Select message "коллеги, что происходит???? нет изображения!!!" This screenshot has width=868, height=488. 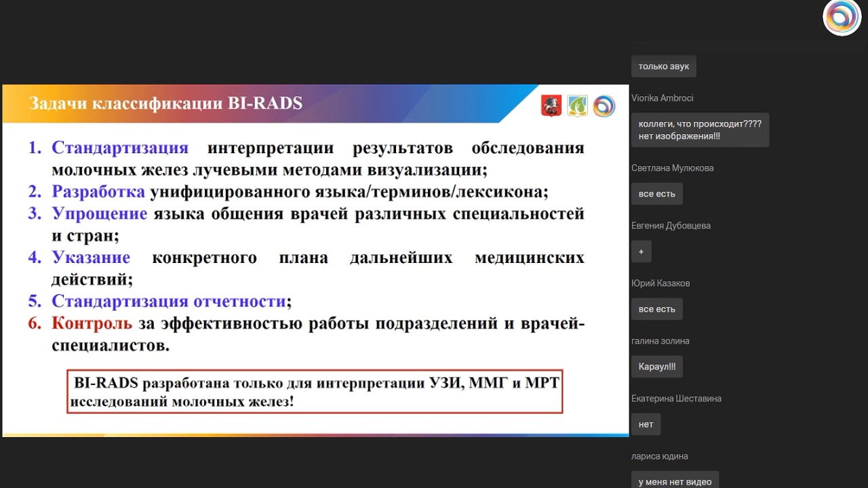pos(700,130)
